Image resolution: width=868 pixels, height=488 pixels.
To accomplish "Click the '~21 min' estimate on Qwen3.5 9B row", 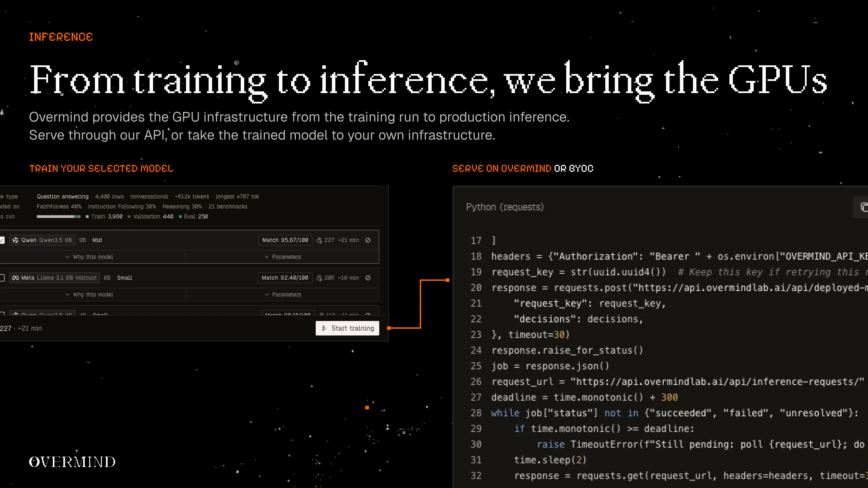I will tap(348, 240).
